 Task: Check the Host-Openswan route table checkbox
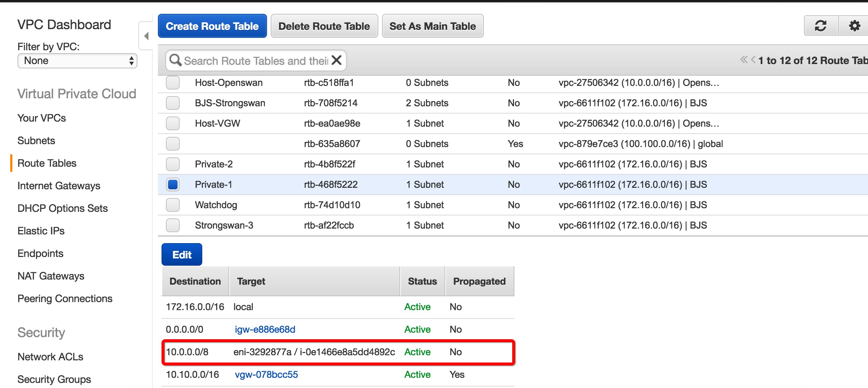173,83
